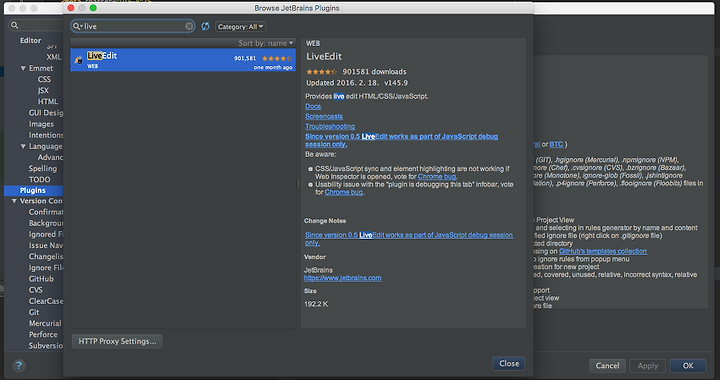Select Perforce in Settings tree

(43, 335)
